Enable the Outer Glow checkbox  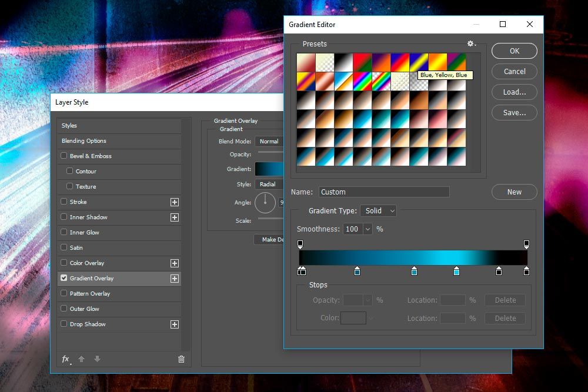[64, 309]
